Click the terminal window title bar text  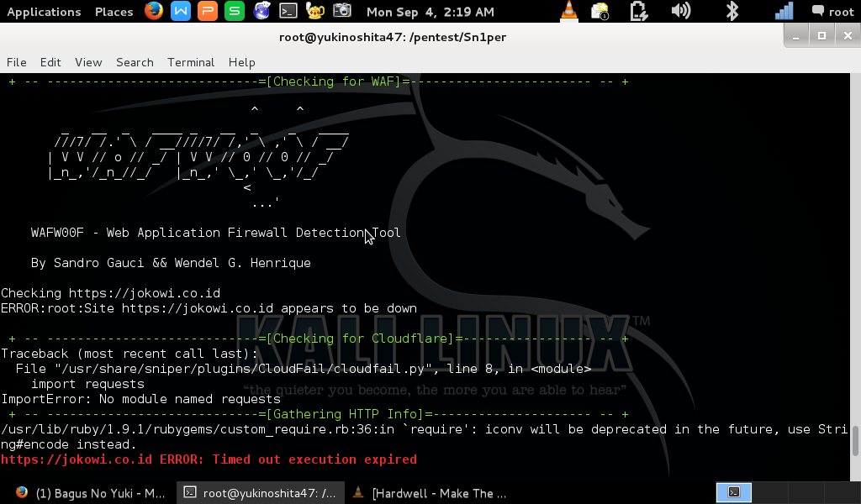pos(393,37)
